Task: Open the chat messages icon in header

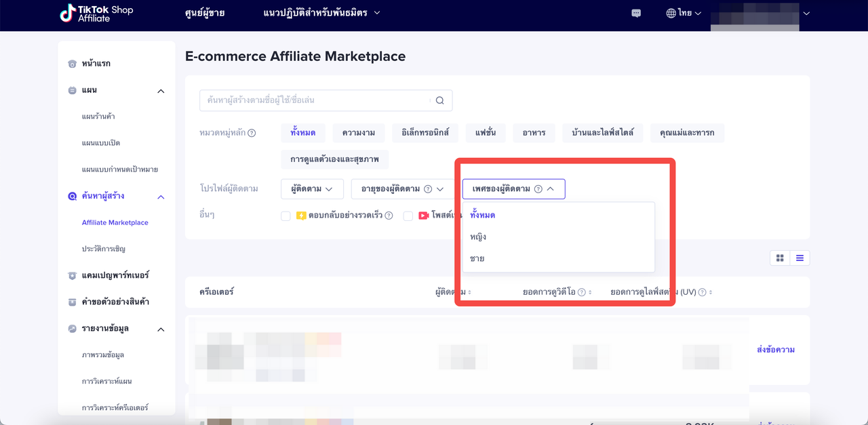Action: coord(636,13)
